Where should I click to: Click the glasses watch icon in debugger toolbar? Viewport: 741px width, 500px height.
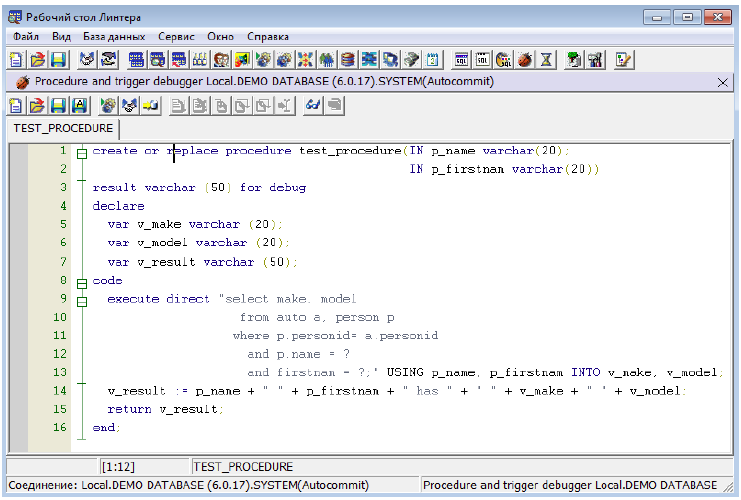pyautogui.click(x=312, y=105)
